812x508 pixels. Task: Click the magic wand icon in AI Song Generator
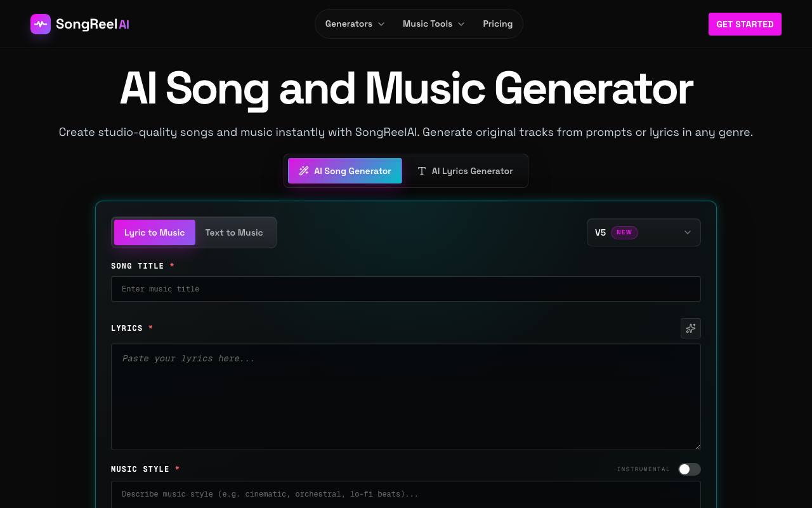pyautogui.click(x=304, y=171)
